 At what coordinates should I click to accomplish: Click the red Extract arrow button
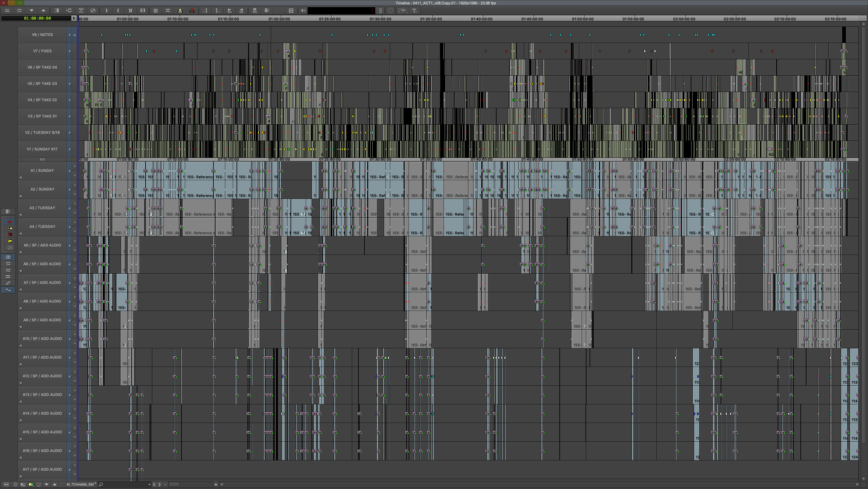coord(192,11)
